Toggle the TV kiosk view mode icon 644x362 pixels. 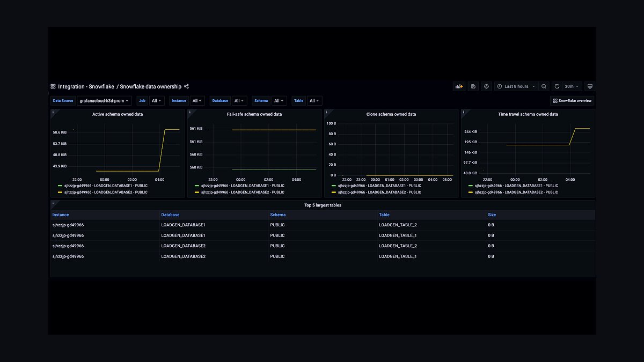(x=589, y=86)
